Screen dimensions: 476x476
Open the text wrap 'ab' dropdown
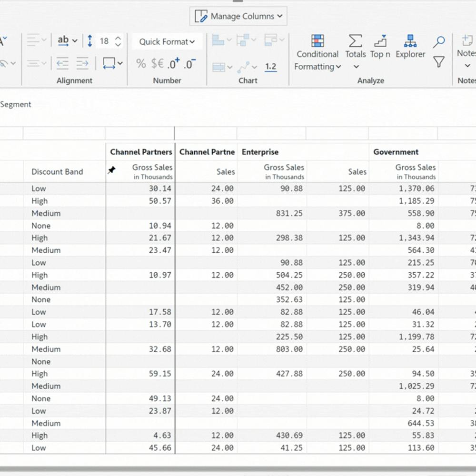tap(67, 41)
